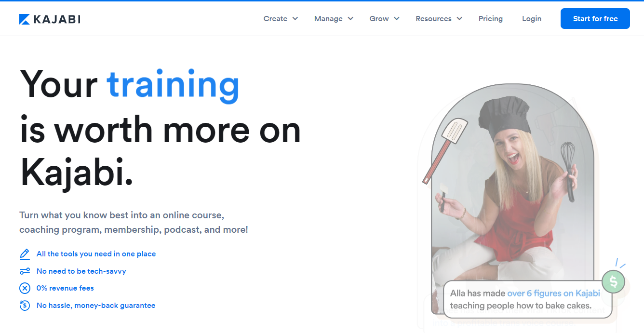Click 'No hassle, money-back guarantee' text
644x333 pixels.
pyautogui.click(x=96, y=306)
